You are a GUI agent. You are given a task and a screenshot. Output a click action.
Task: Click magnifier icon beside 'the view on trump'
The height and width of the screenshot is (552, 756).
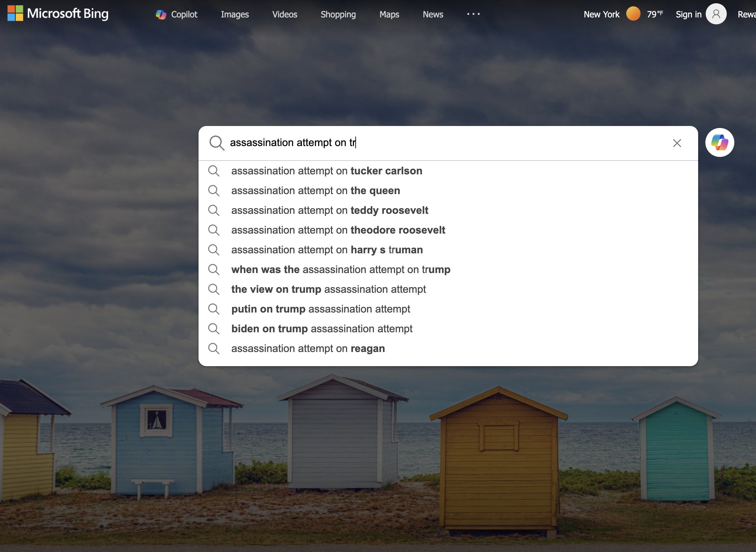click(214, 289)
